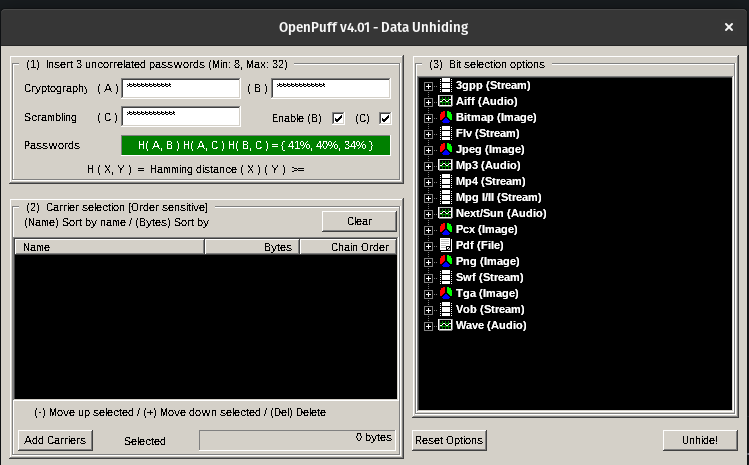The width and height of the screenshot is (749, 465).
Task: Click the Wave audio waveform icon
Action: pos(445,325)
